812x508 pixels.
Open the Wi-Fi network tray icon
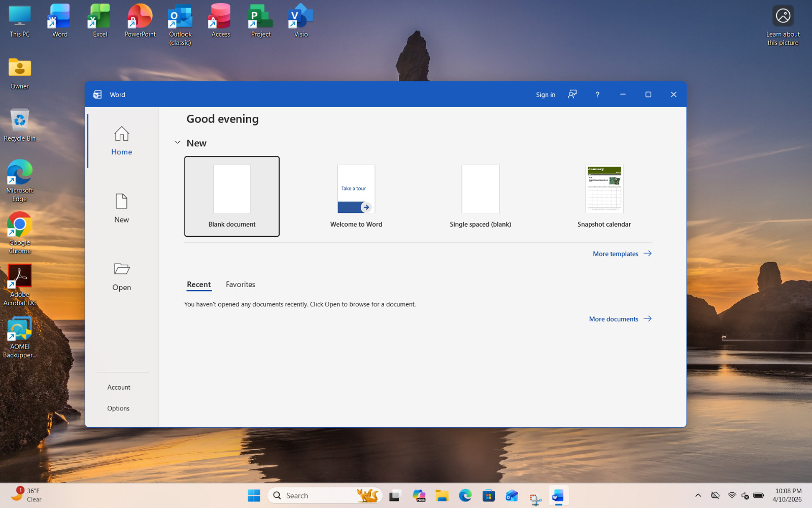point(731,495)
